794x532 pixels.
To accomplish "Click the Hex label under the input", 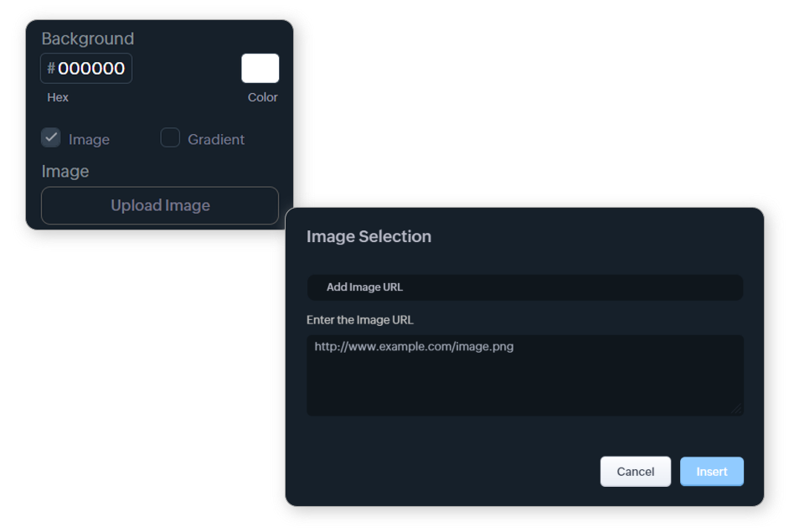I will (58, 97).
